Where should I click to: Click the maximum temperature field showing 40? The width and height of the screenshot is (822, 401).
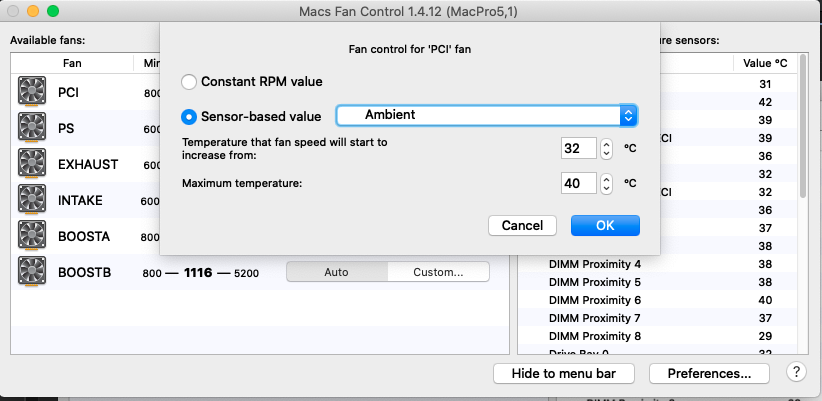coord(578,183)
